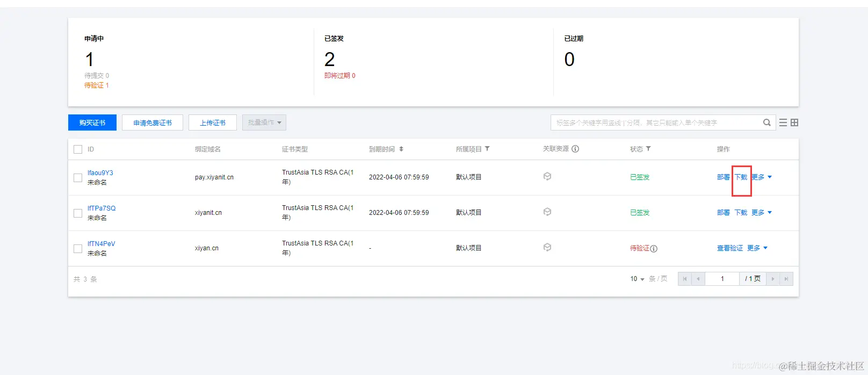Click 购买证书 button
868x375 pixels.
tap(92, 122)
